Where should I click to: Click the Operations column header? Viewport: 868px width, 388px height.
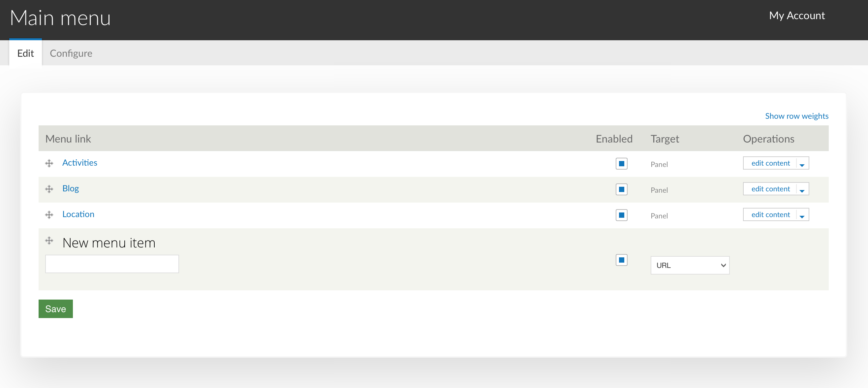click(769, 139)
